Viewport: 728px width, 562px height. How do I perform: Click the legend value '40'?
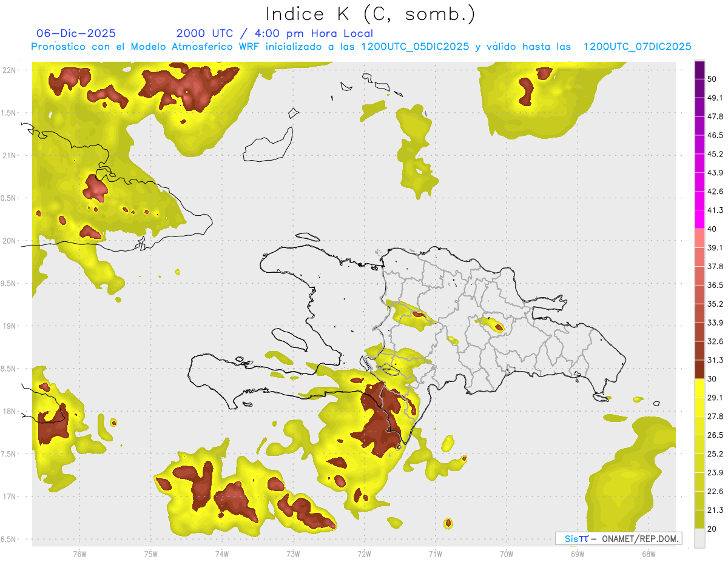(x=713, y=229)
